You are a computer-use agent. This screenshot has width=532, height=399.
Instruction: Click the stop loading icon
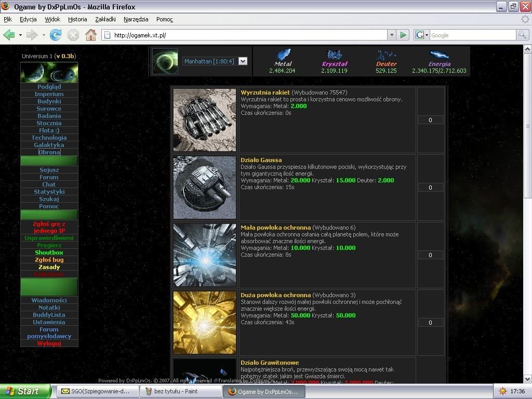[x=73, y=35]
